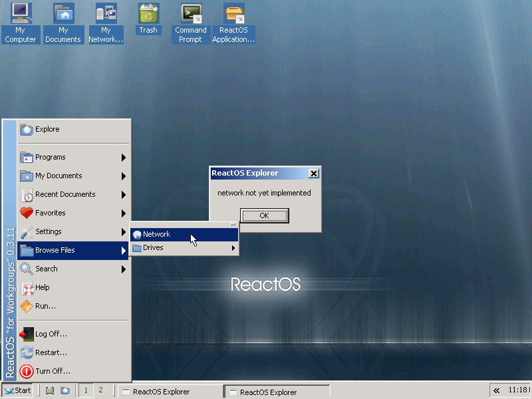Click the Restart arrows icon
Viewport: 532px width, 399px height.
27,353
